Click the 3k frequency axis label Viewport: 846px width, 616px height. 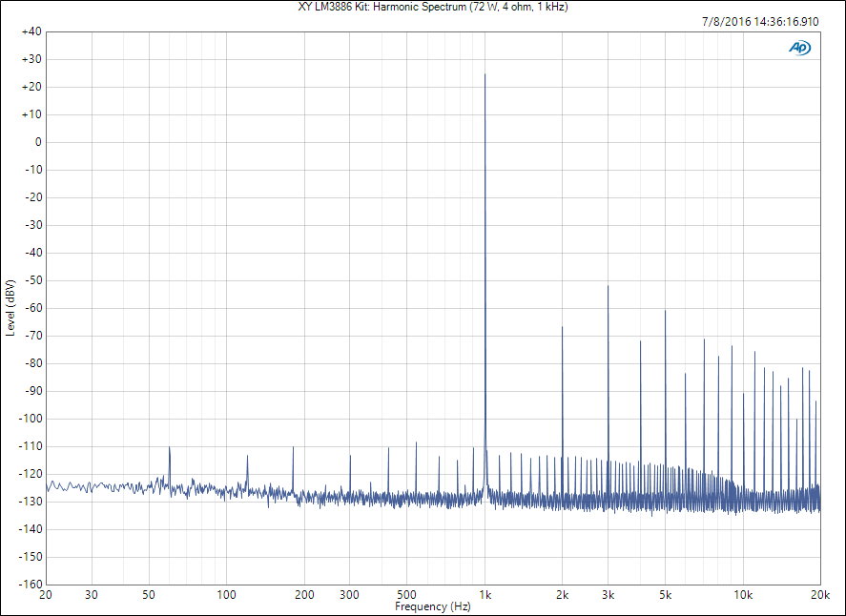[609, 595]
